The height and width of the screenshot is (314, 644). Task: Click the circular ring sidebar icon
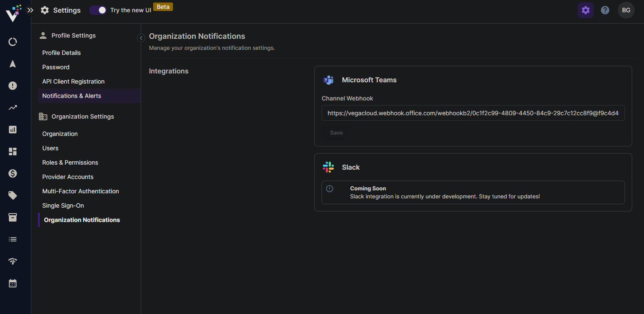point(13,42)
